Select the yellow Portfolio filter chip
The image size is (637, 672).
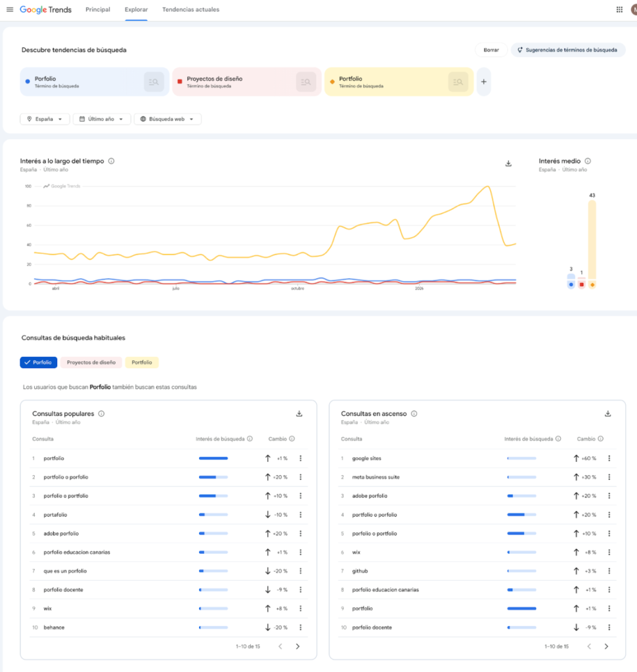142,362
